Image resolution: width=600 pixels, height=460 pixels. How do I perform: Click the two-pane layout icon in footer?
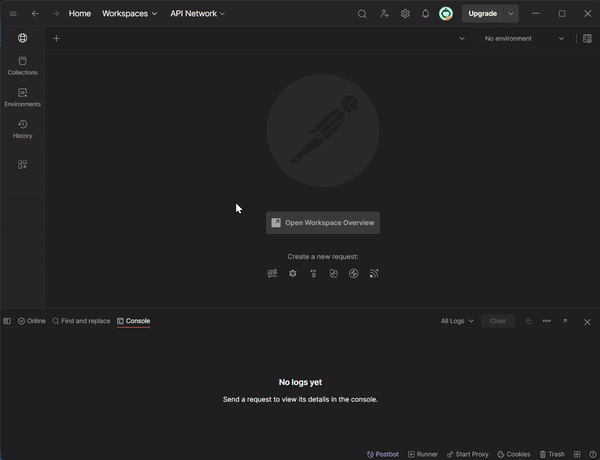point(577,454)
